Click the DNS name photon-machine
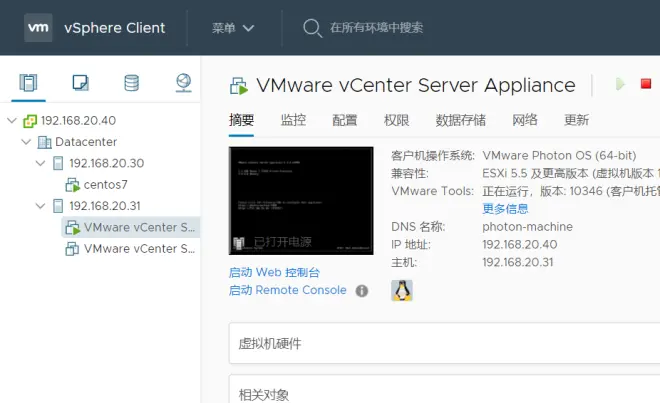This screenshot has height=403, width=660. [x=527, y=227]
